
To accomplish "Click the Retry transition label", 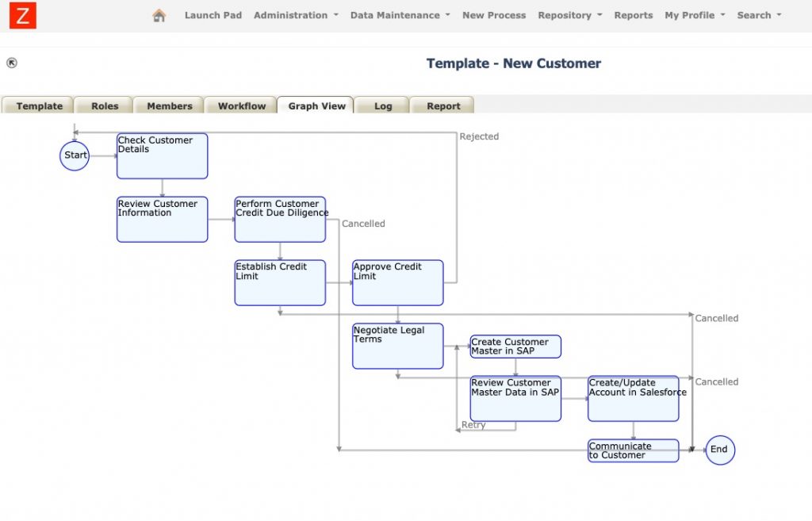I will click(473, 425).
